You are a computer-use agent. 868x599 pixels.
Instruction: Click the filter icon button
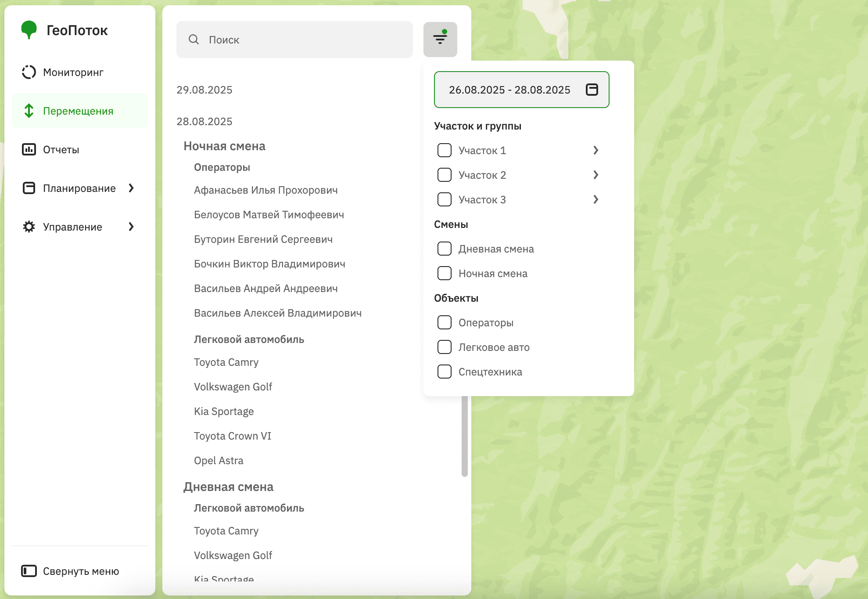coord(440,40)
